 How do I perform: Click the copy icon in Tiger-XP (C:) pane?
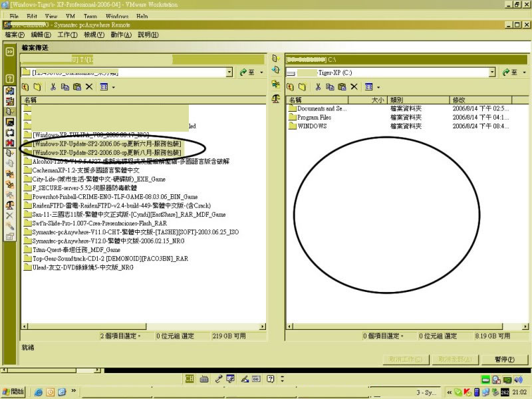(x=330, y=87)
